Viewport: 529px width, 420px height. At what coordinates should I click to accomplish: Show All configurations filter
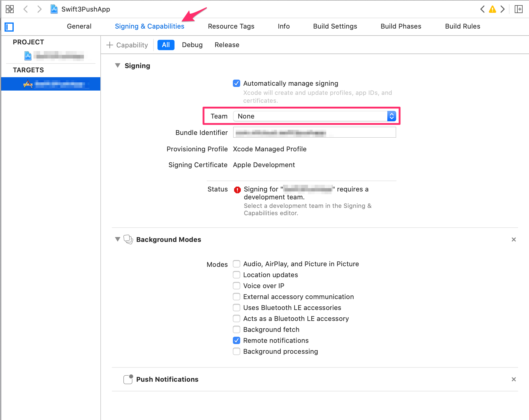pyautogui.click(x=166, y=45)
